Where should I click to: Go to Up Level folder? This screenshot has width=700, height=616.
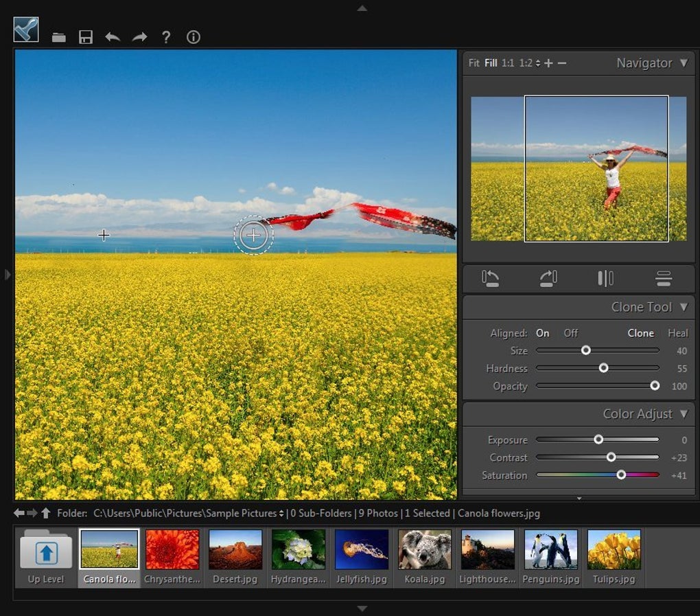click(46, 558)
